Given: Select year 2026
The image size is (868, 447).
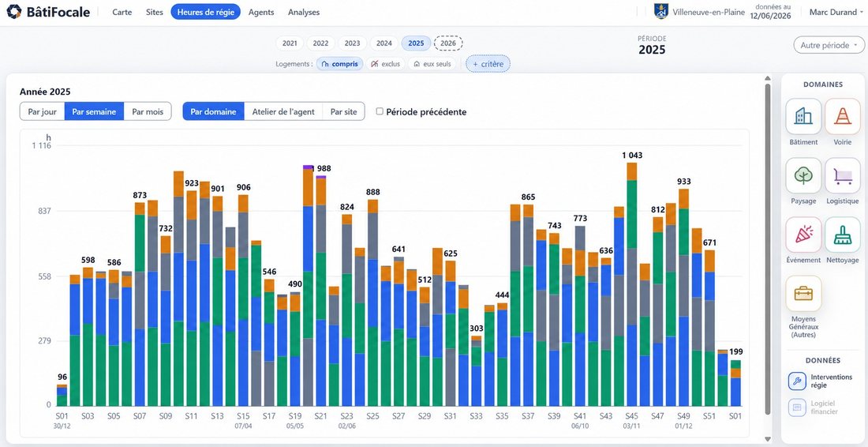Looking at the screenshot, I should (448, 43).
